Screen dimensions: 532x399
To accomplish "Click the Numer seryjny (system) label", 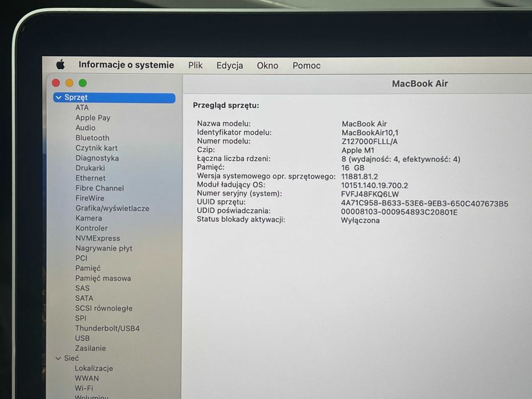I will click(239, 193).
